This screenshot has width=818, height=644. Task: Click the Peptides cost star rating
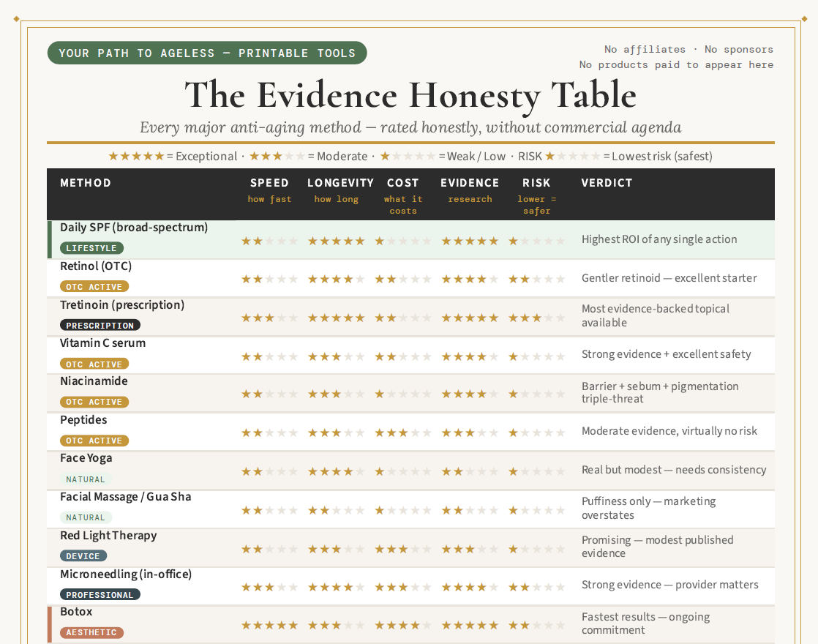tap(402, 433)
